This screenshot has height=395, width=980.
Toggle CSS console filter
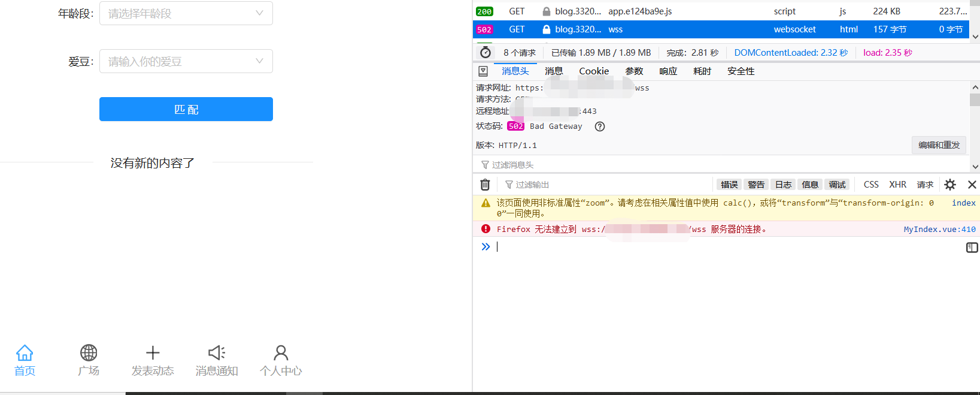click(871, 185)
